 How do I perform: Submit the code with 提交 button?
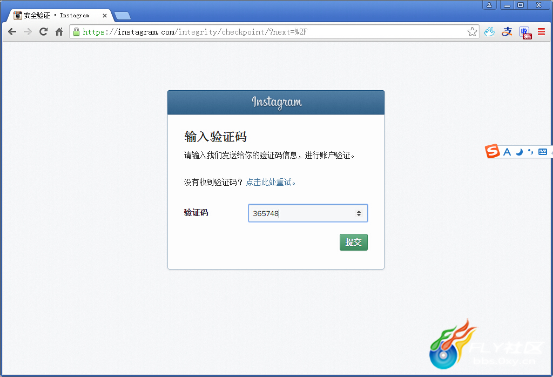(354, 242)
